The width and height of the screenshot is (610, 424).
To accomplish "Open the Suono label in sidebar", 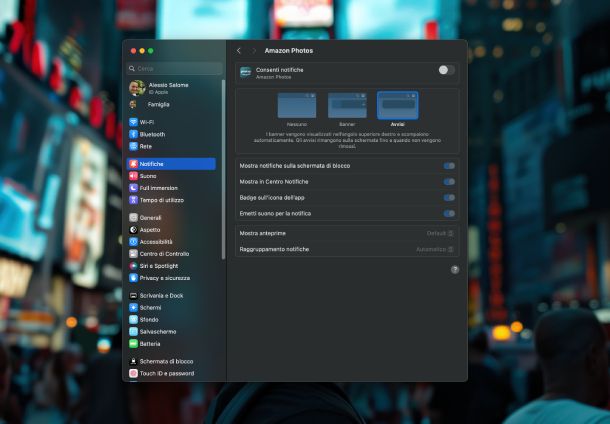I will click(148, 176).
